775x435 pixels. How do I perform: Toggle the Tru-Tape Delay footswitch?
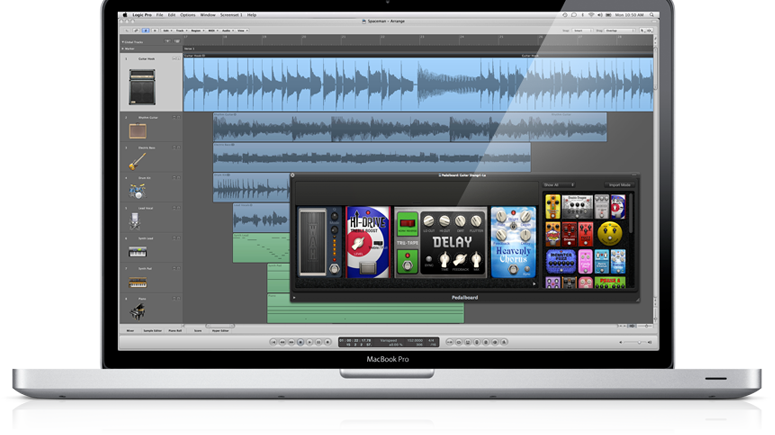[x=407, y=264]
